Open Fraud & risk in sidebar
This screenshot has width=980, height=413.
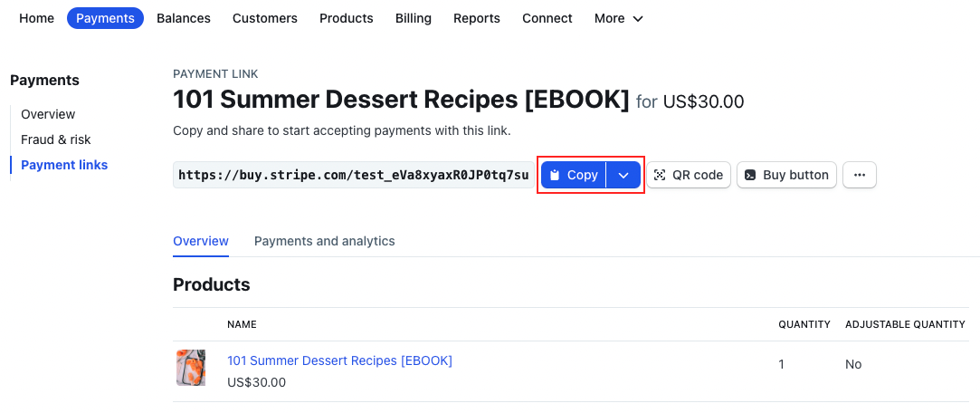coord(56,139)
